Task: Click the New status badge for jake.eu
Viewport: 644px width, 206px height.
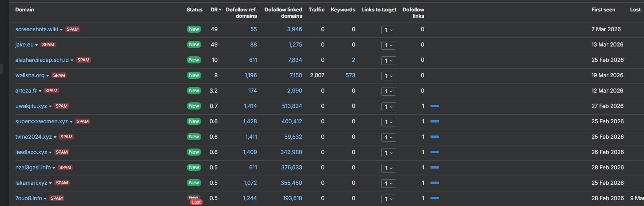Action: 194,45
